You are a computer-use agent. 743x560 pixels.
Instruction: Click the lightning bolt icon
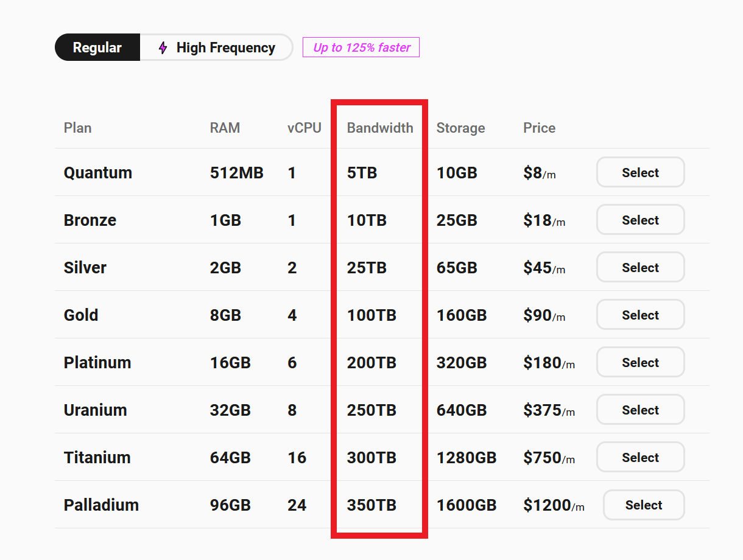[x=161, y=47]
